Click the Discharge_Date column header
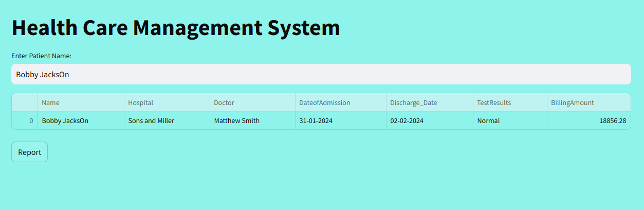 (430, 102)
